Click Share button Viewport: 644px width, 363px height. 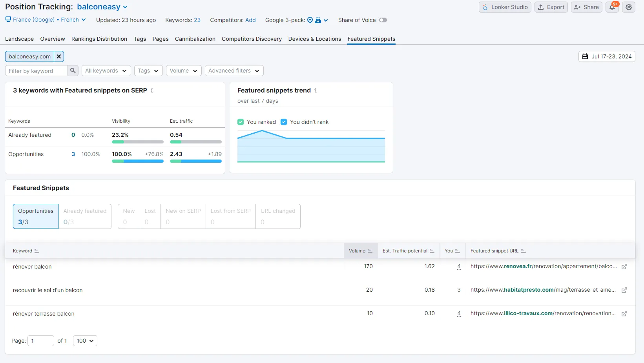[x=587, y=7]
